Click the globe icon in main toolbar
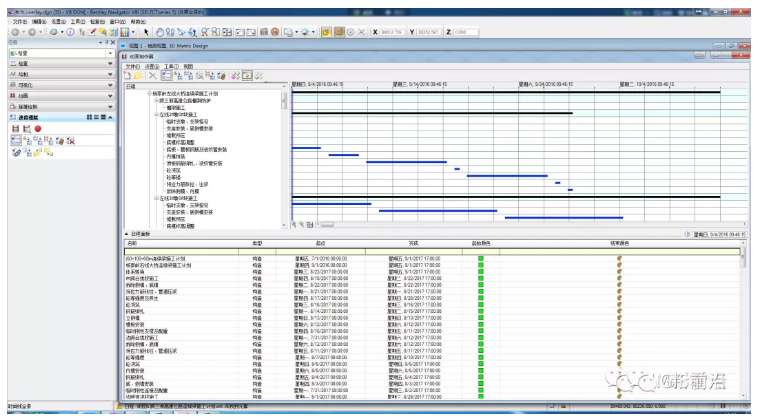 click(x=54, y=32)
